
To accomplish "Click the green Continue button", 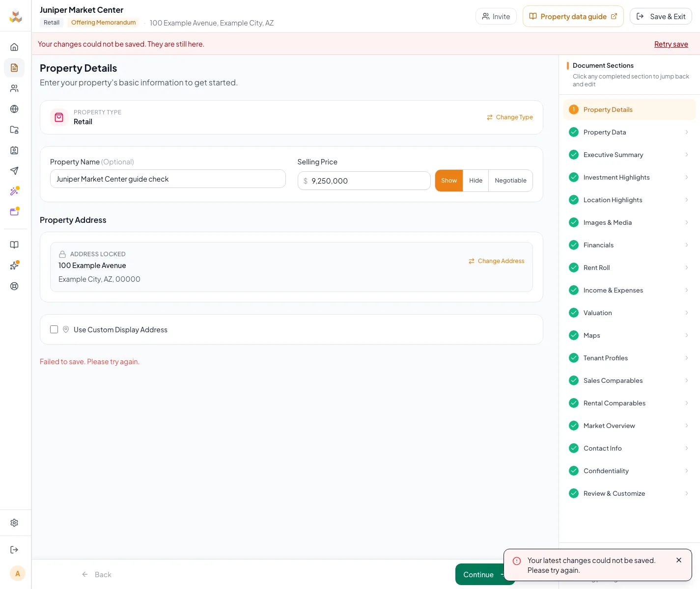I will [x=479, y=574].
